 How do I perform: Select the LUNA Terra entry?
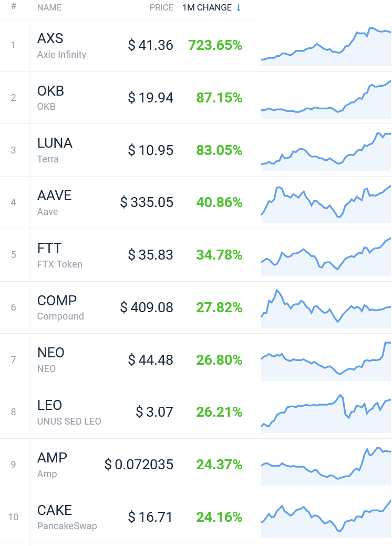pyautogui.click(x=195, y=150)
